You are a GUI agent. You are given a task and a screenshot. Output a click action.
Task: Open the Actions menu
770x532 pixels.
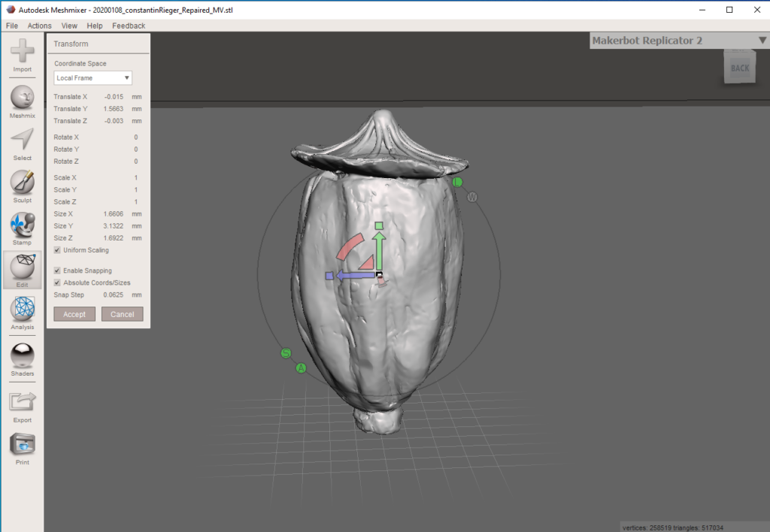[39, 26]
